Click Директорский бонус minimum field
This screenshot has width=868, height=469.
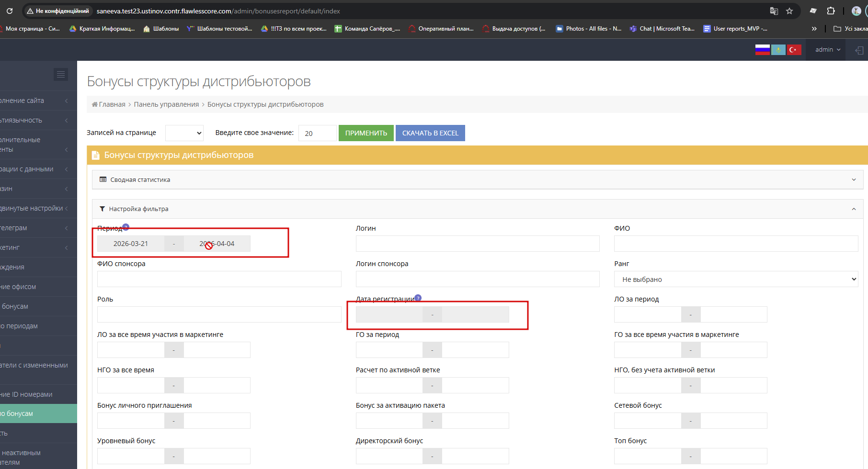(389, 456)
